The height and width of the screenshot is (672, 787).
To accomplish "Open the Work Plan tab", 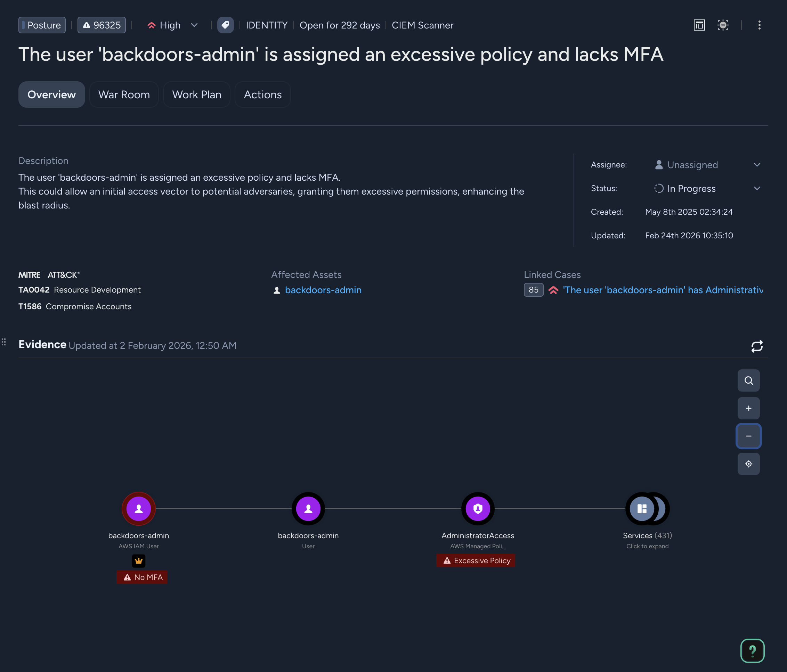I will [x=196, y=95].
